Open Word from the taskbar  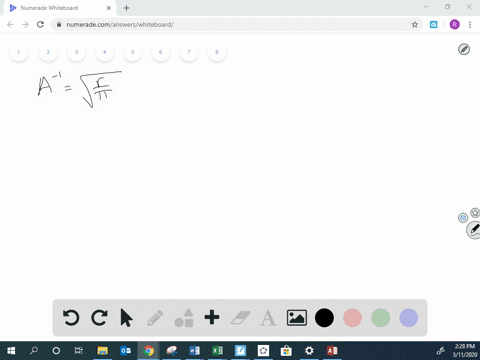(x=194, y=351)
